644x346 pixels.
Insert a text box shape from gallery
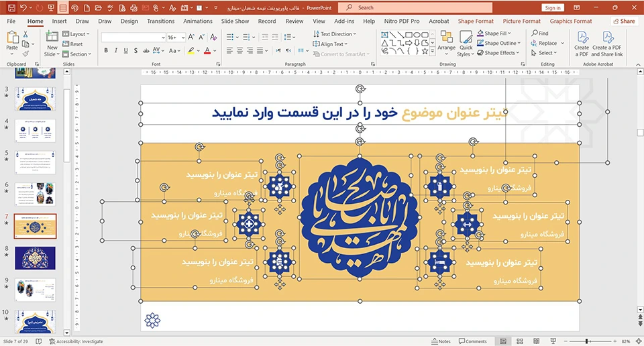click(384, 35)
